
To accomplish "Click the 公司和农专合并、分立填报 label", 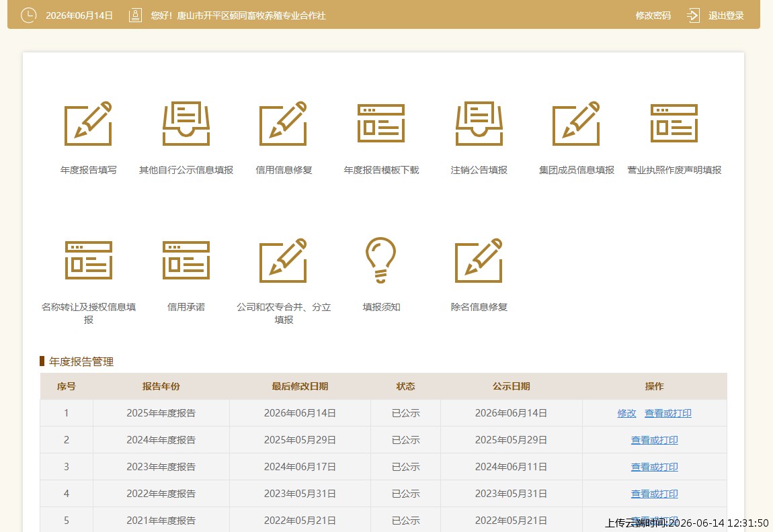I will click(284, 313).
